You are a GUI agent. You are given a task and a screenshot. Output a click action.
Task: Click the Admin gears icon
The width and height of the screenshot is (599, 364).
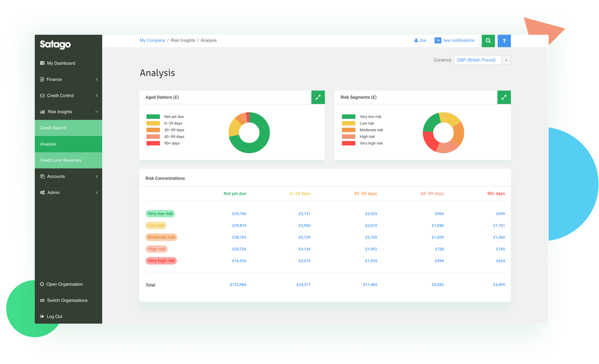point(43,192)
